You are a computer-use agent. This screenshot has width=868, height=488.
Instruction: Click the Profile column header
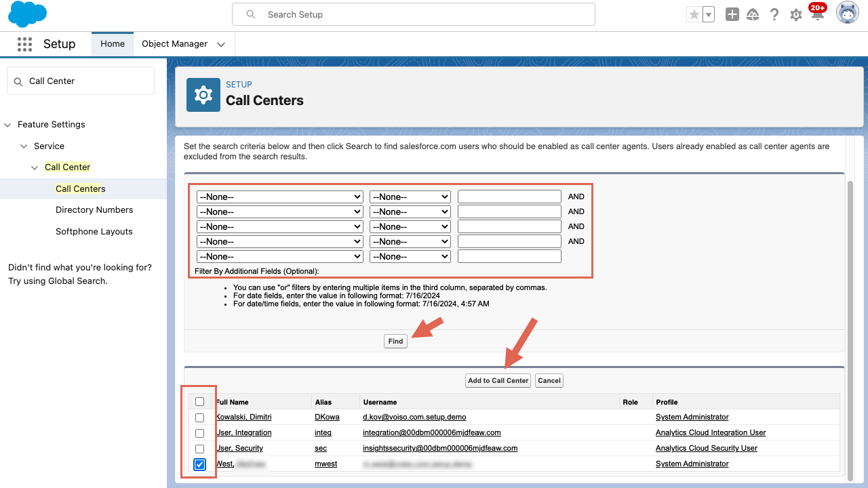point(667,402)
